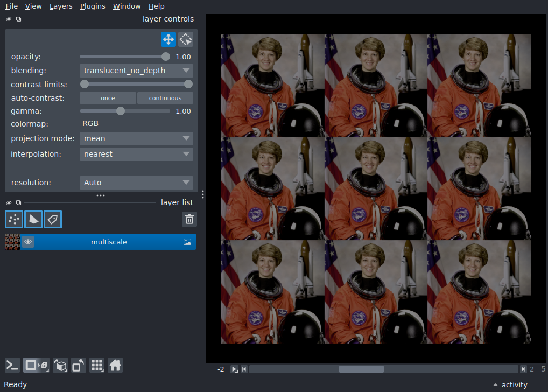Play the axis animation
This screenshot has width=548, height=392.
tap(235, 369)
